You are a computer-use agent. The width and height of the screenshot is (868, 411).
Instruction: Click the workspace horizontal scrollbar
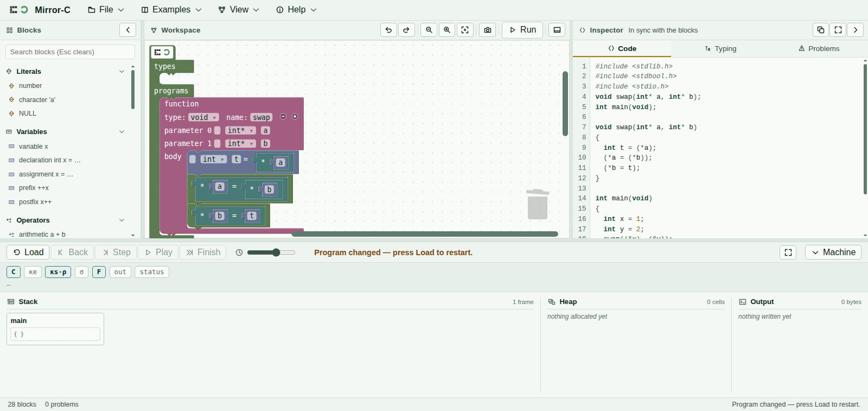coord(425,234)
